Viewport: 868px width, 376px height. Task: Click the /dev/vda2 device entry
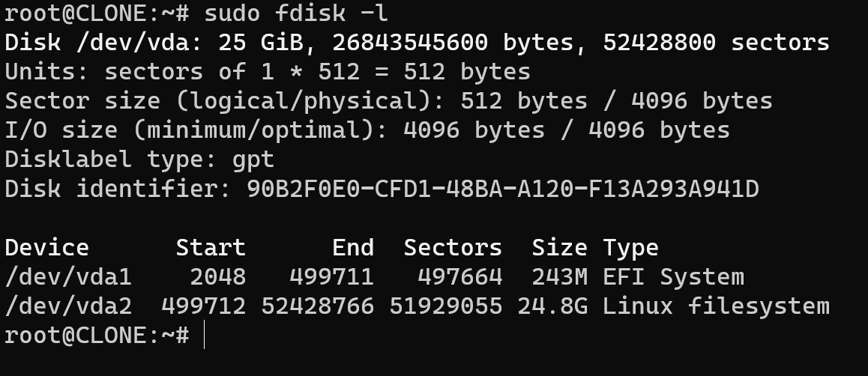68,306
